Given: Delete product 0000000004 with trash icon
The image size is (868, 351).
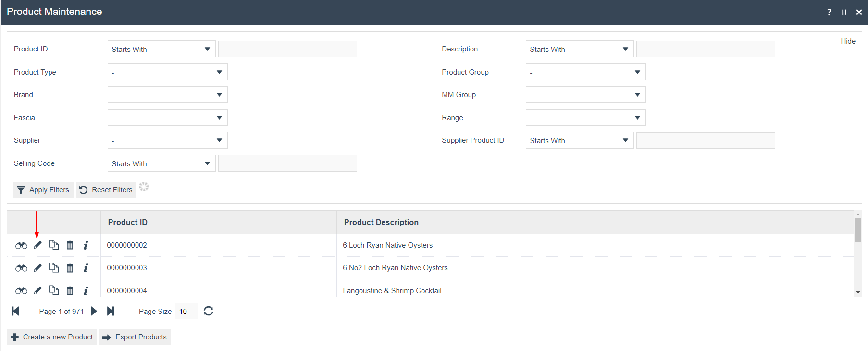Looking at the screenshot, I should click(70, 290).
